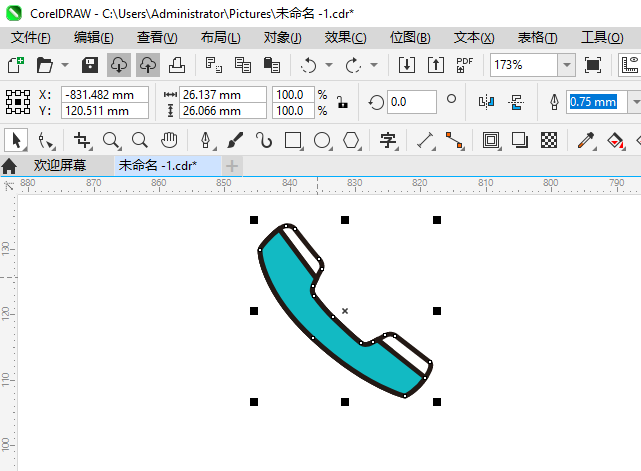The height and width of the screenshot is (471, 641).
Task: Click the rotation angle field
Action: [x=412, y=102]
